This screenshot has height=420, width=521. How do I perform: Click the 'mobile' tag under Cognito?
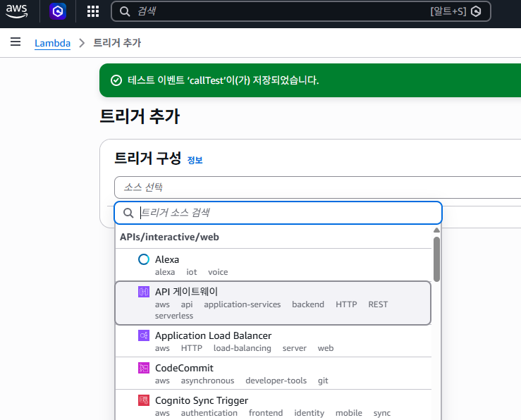349,413
